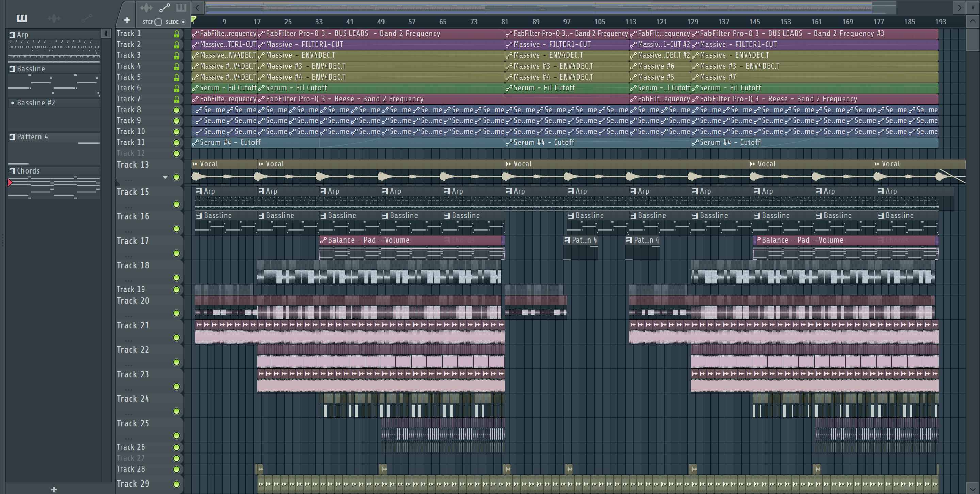Screen dimensions: 980x494
Task: Click the timeline ruler at bar 81
Action: click(x=505, y=22)
